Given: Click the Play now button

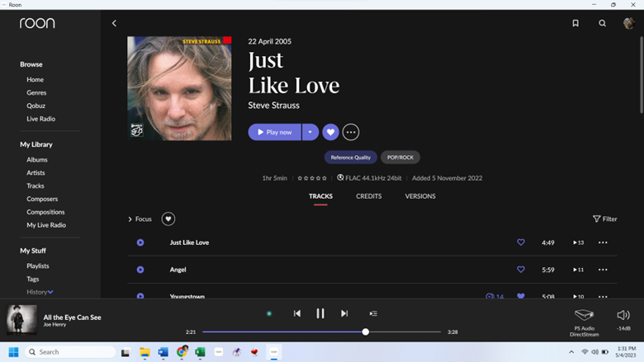Looking at the screenshot, I should tap(275, 132).
